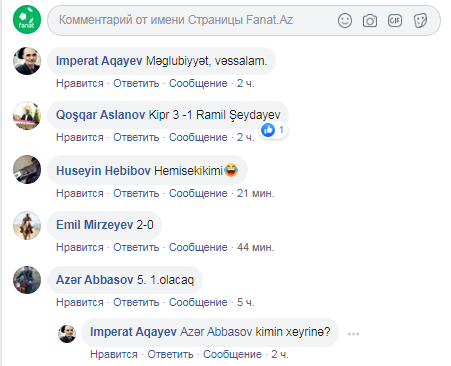The image size is (451, 366).
Task: Open Huseyin Hebibov's profile name
Action: (103, 171)
